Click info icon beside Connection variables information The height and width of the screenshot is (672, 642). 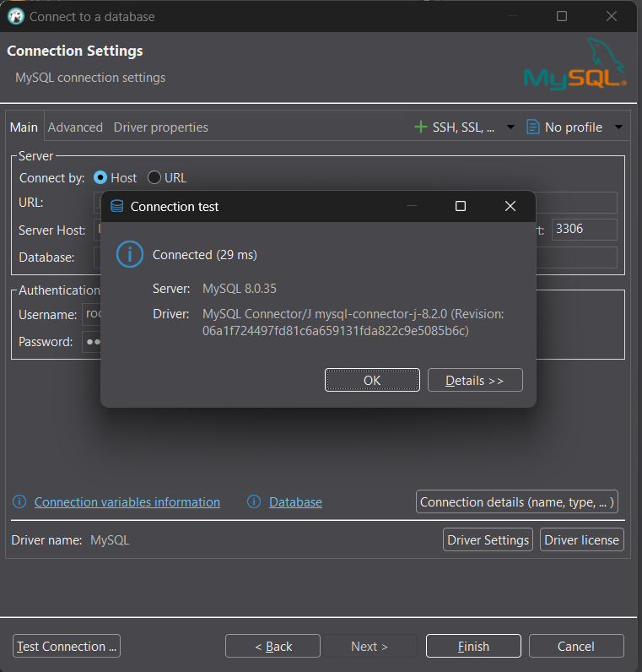pos(19,501)
